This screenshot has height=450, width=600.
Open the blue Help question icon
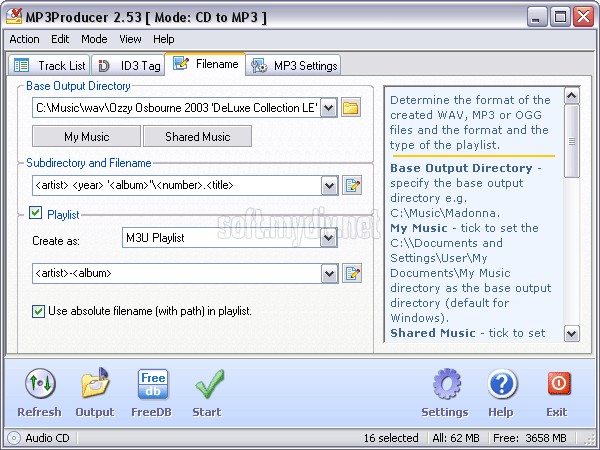point(502,383)
